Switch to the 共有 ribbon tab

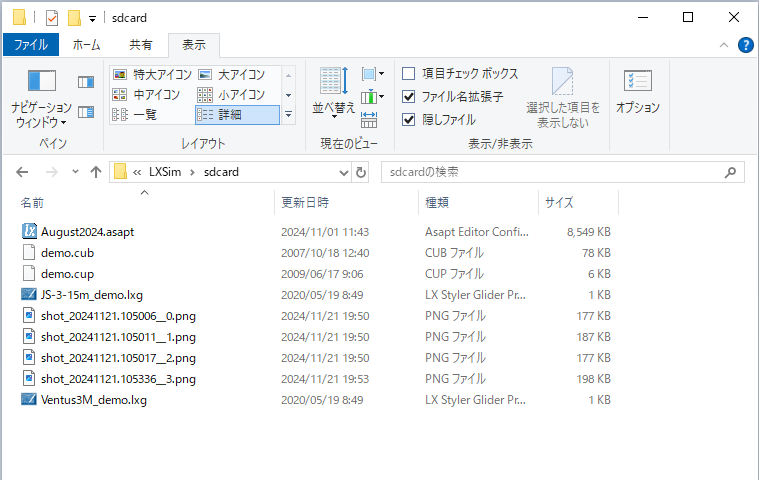click(x=141, y=45)
